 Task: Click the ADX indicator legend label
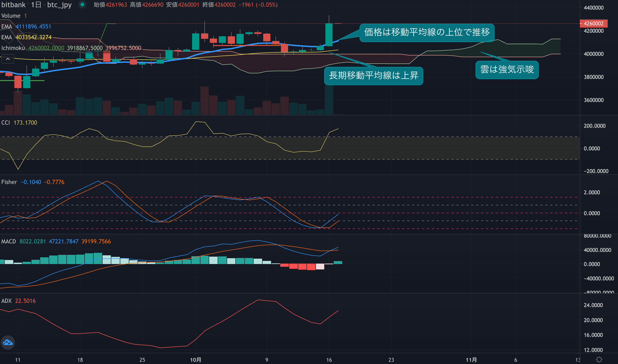coord(6,301)
